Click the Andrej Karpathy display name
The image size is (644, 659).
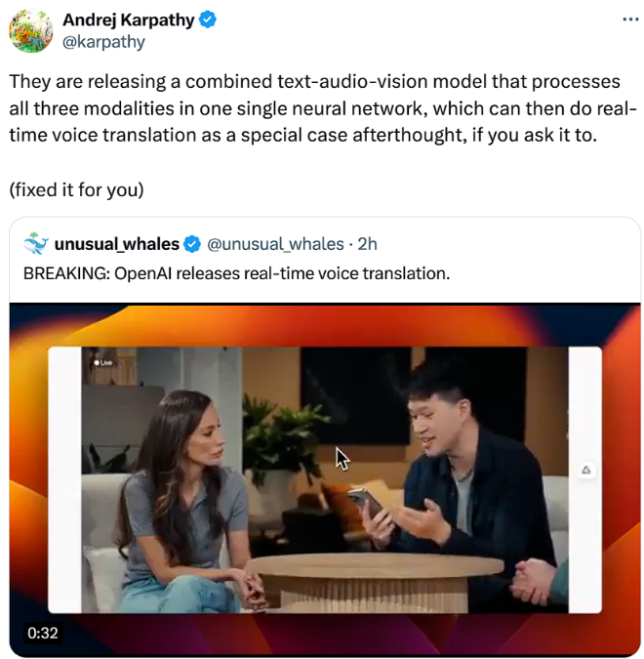click(129, 20)
